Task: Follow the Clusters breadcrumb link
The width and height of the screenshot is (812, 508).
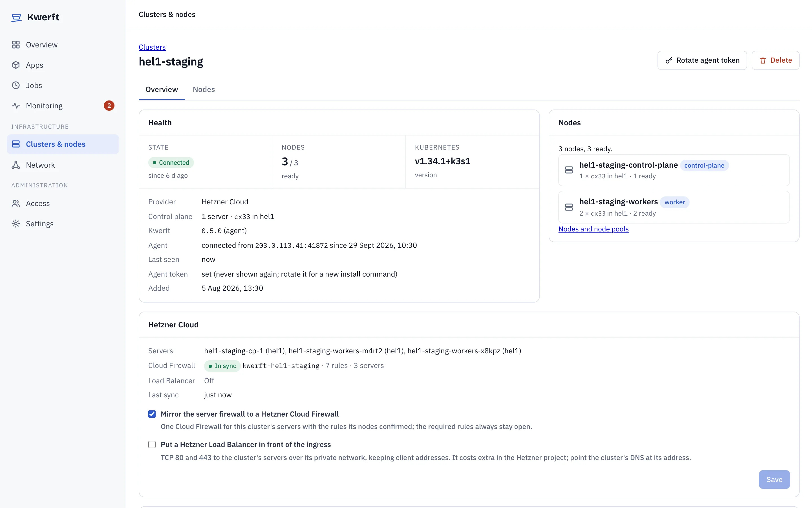Action: coord(152,47)
